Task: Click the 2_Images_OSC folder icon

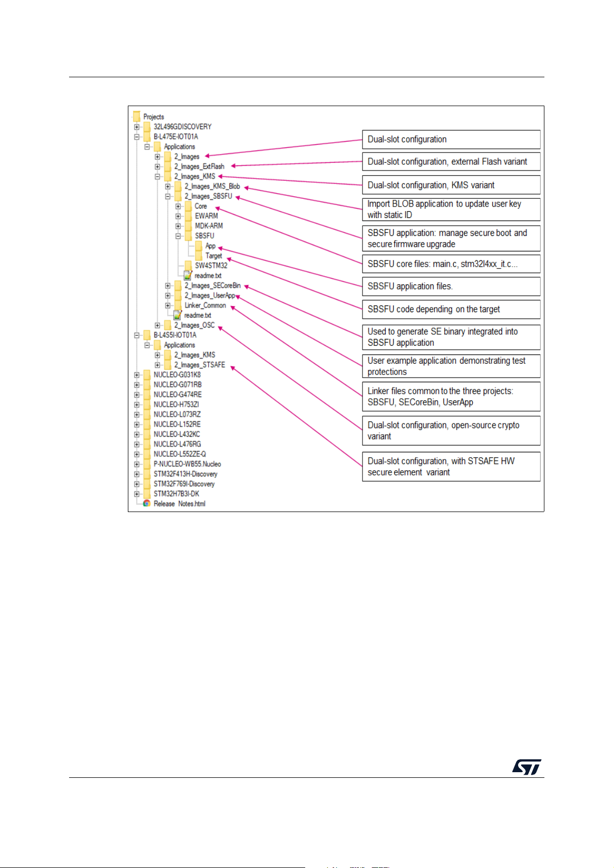Action: (x=168, y=325)
